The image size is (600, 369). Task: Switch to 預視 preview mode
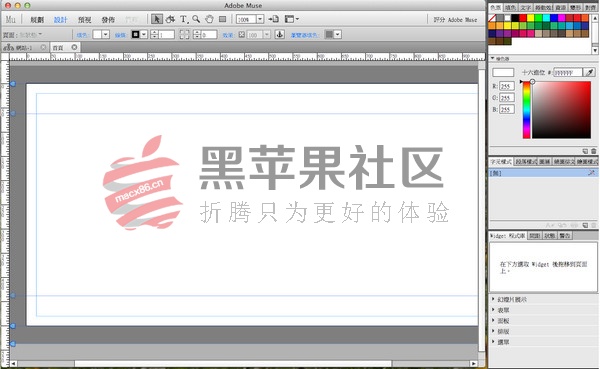85,20
